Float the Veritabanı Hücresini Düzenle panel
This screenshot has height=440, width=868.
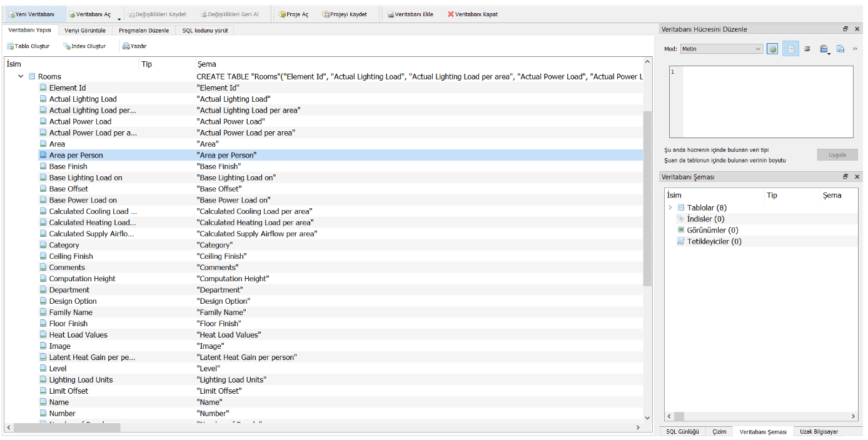(846, 29)
